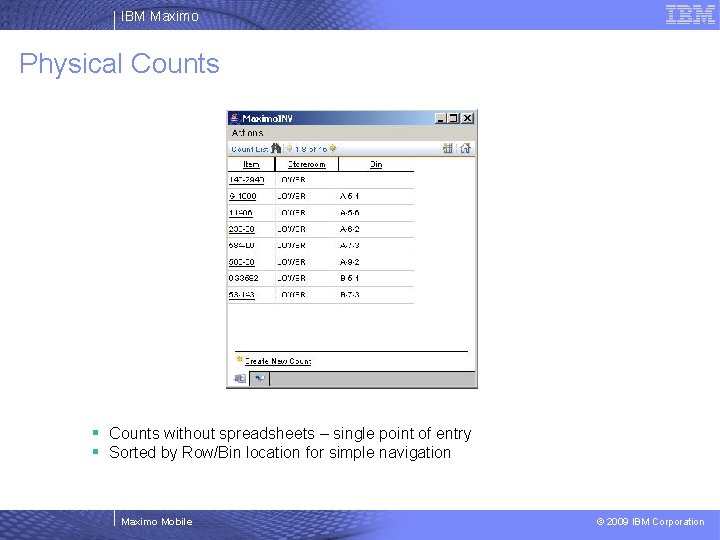Open the Actions menu in MaximoINV
The height and width of the screenshot is (540, 720).
(x=248, y=133)
